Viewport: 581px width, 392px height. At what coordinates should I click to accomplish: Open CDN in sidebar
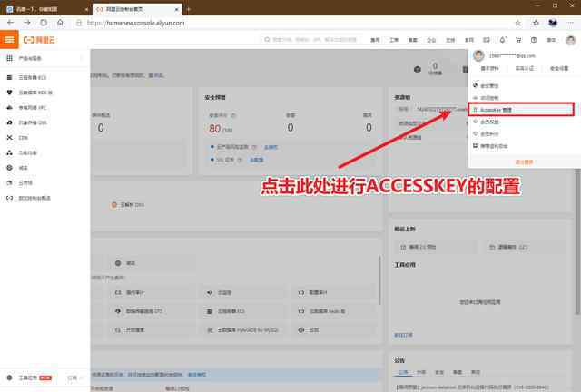(23, 138)
